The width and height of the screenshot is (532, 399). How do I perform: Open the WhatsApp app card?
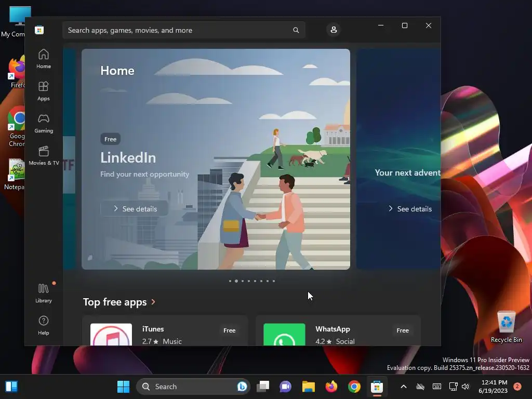click(338, 331)
